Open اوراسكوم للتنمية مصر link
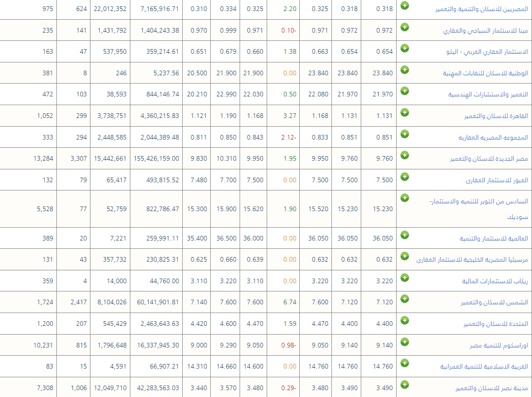 [499, 346]
